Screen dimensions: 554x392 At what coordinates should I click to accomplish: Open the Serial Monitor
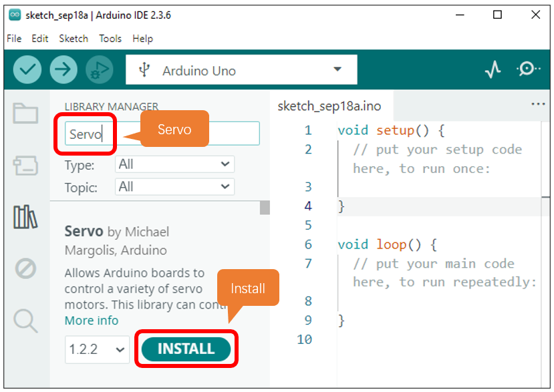[x=528, y=69]
